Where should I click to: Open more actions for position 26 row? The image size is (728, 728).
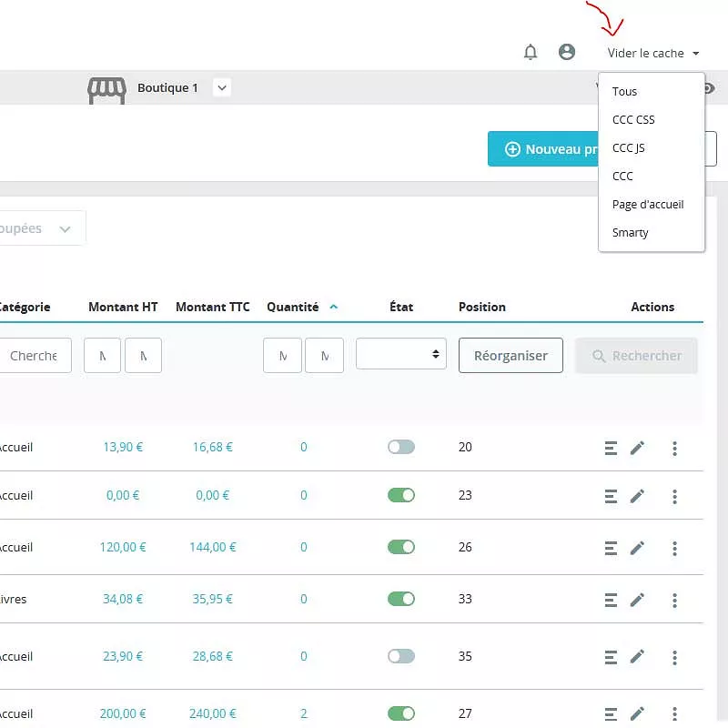(674, 549)
